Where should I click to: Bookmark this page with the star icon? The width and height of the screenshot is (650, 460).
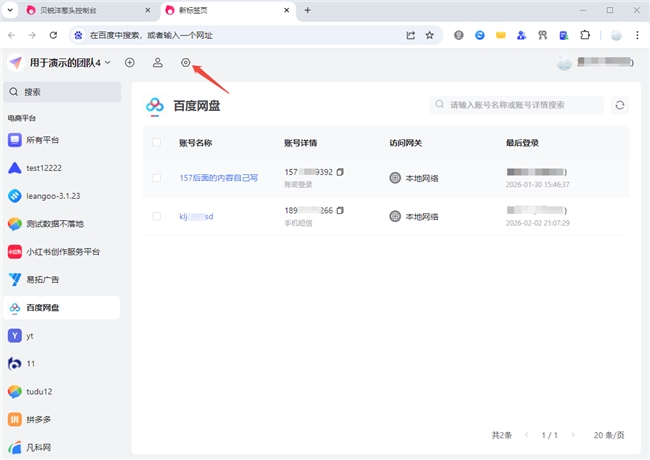tap(429, 34)
